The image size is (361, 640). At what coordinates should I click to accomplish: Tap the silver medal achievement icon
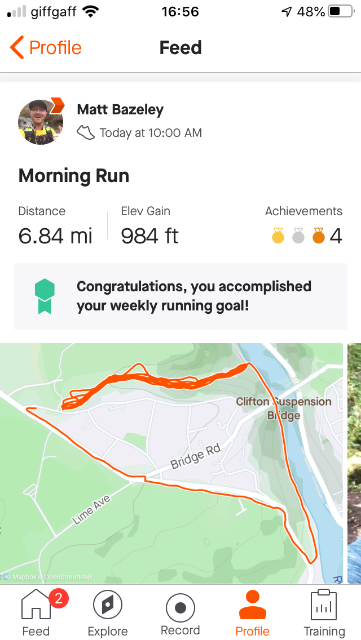pyautogui.click(x=299, y=236)
